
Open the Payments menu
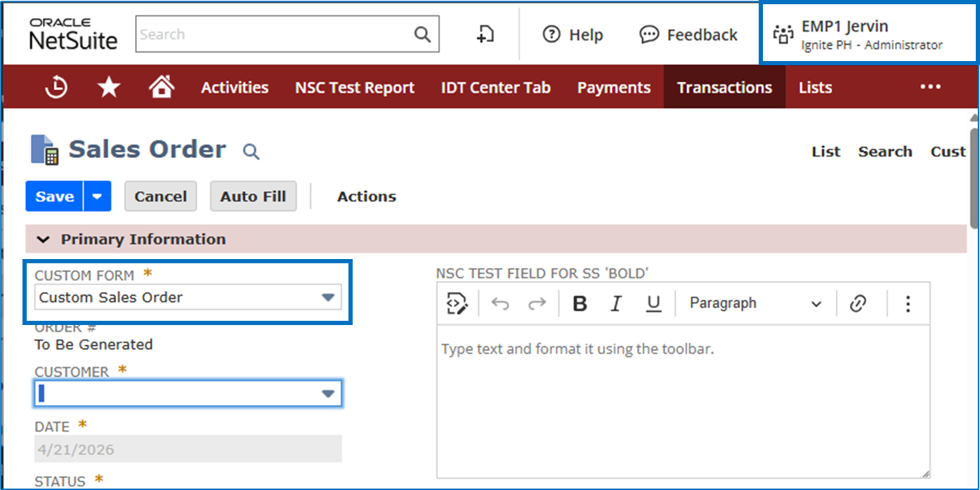(614, 87)
